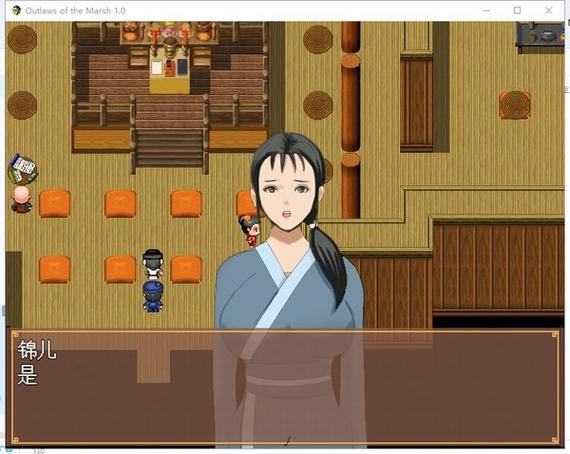The height and width of the screenshot is (454, 570).
Task: Close the Outlaws of the Marsh window
Action: [549, 11]
